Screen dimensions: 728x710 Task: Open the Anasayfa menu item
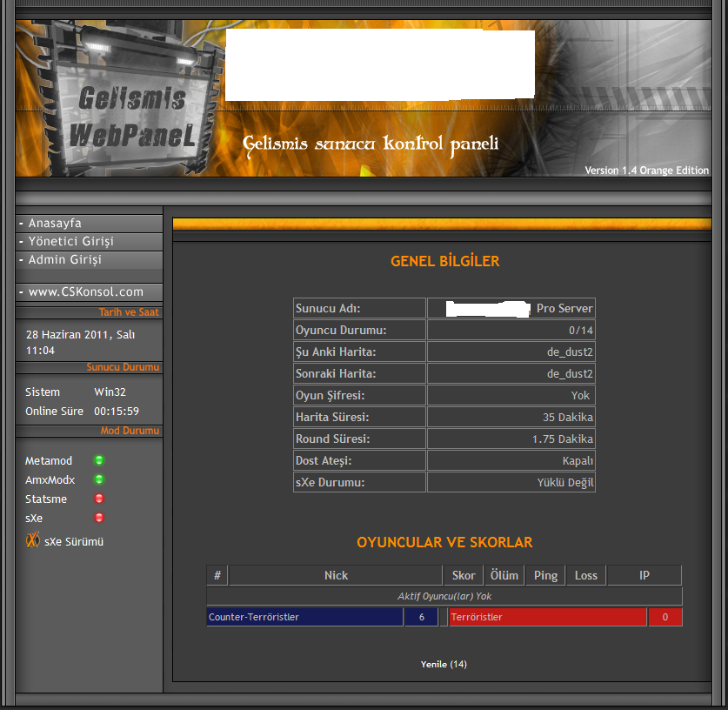(x=55, y=224)
